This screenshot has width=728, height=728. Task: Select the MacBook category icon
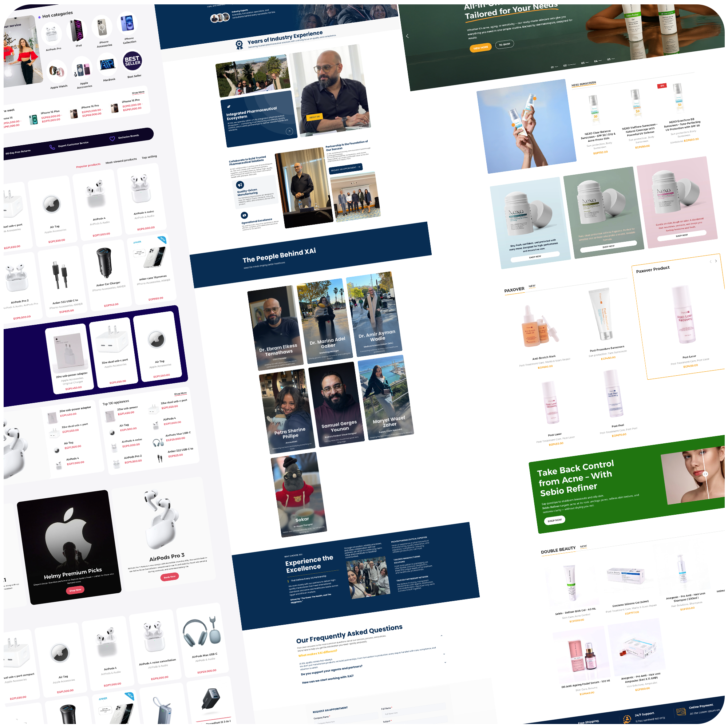[x=107, y=65]
